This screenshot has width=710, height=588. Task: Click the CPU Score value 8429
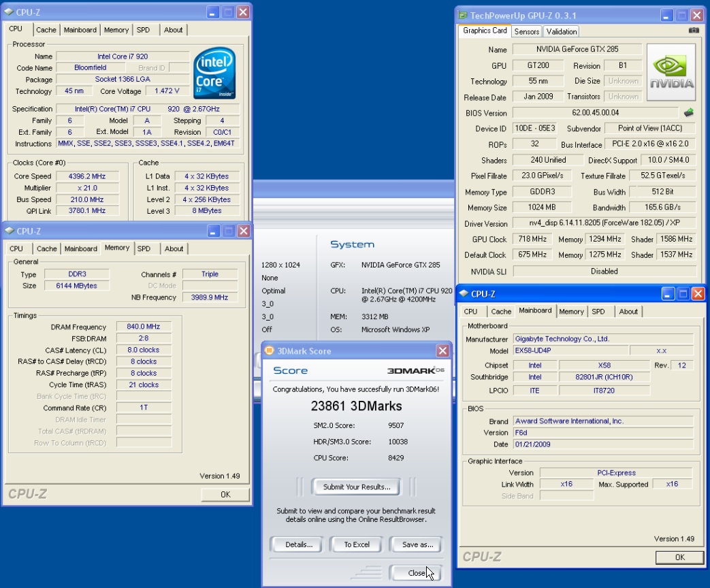point(396,457)
